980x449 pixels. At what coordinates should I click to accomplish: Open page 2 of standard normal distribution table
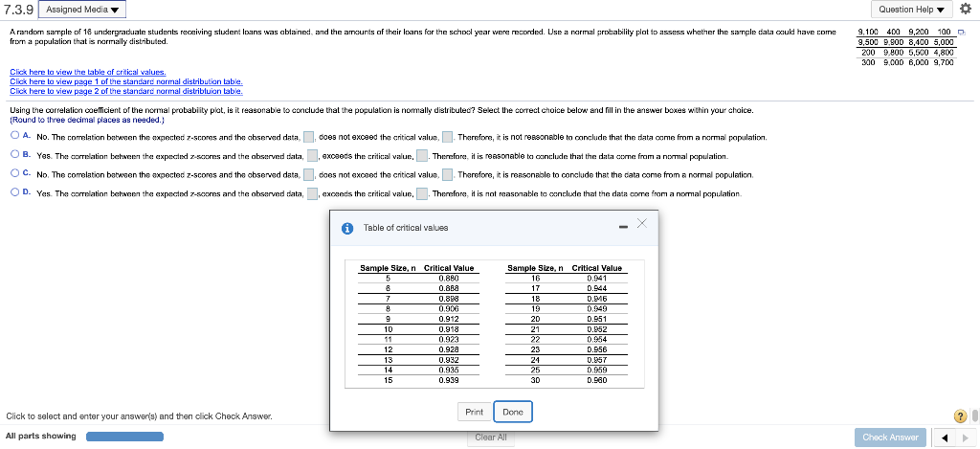[x=126, y=91]
